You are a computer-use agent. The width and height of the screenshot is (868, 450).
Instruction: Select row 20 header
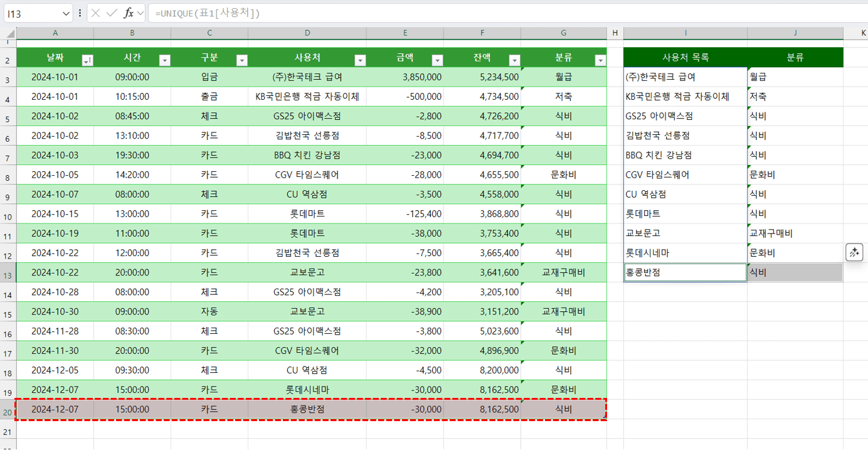coord(8,409)
